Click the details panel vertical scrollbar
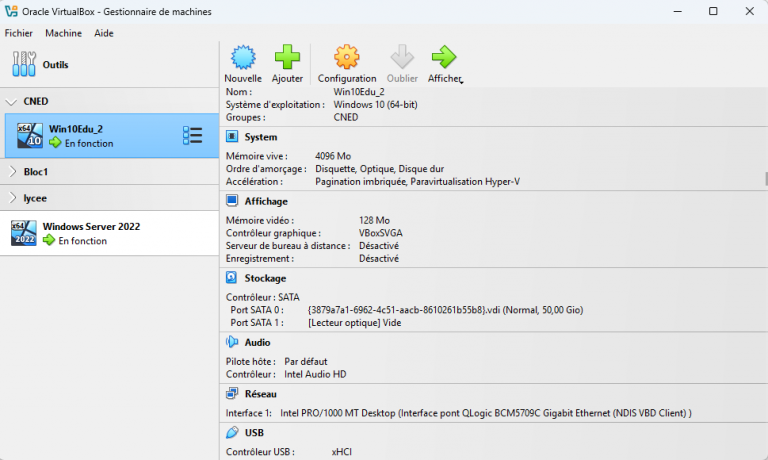Screen dimensions: 768x460 765,180
